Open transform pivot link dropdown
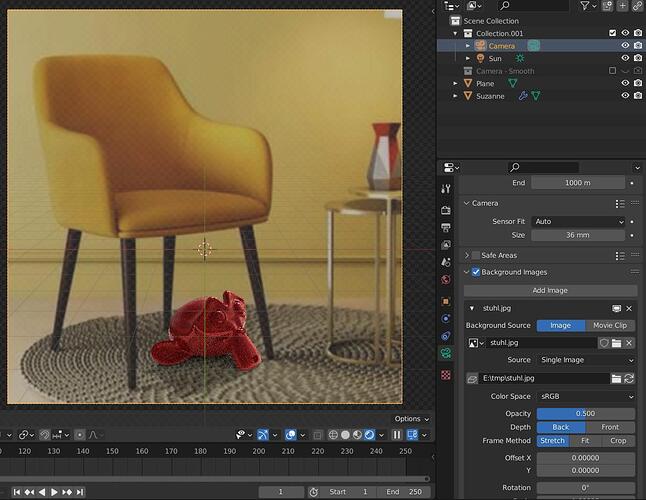 pyautogui.click(x=26, y=435)
